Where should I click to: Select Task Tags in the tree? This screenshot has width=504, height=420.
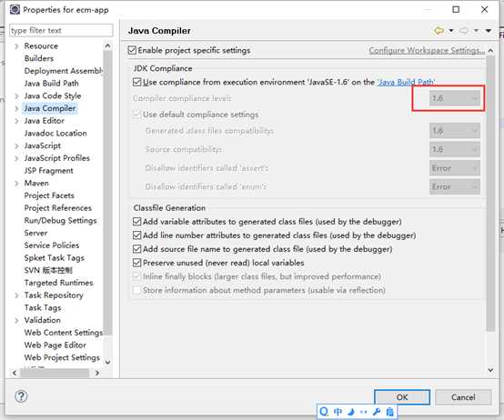click(43, 308)
